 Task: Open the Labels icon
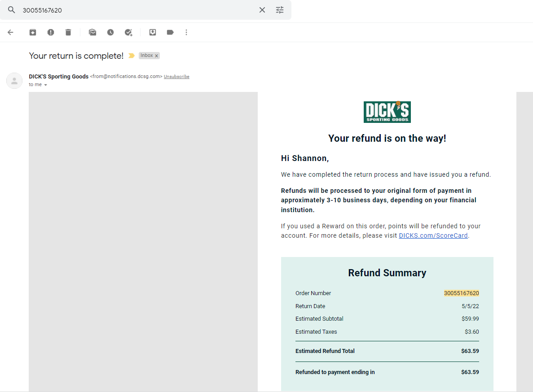(x=170, y=32)
